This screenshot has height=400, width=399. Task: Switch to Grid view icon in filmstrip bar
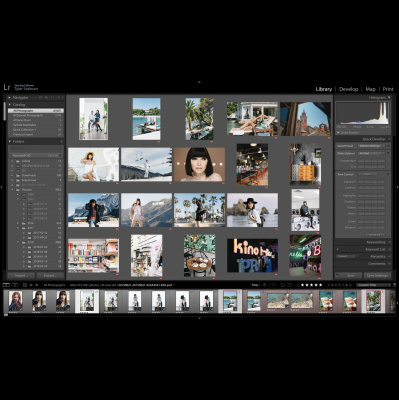point(25,285)
